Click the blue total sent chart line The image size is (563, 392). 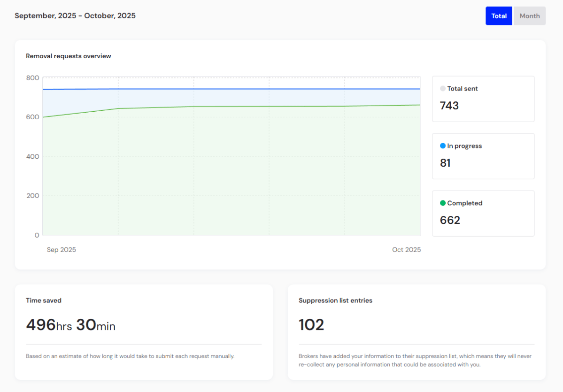click(235, 89)
